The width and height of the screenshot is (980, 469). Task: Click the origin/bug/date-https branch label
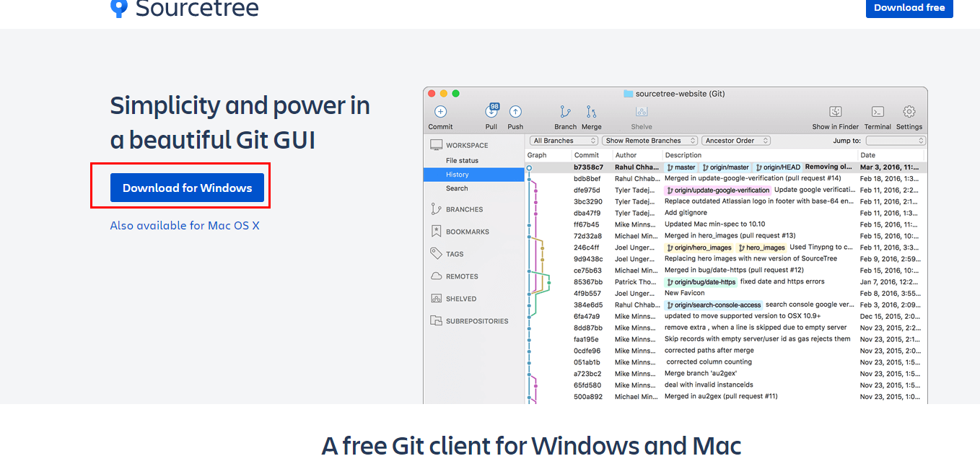click(x=701, y=282)
